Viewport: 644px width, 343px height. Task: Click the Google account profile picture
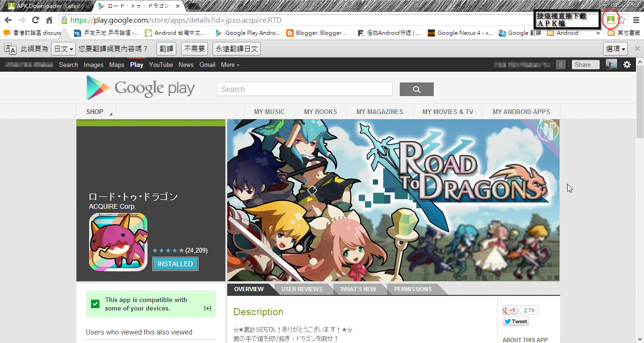[x=611, y=65]
